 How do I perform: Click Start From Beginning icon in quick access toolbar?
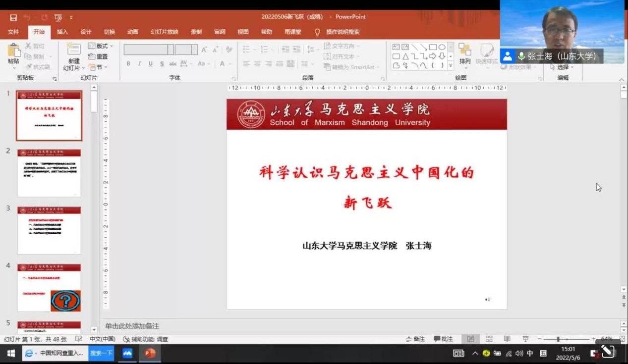pyautogui.click(x=58, y=18)
